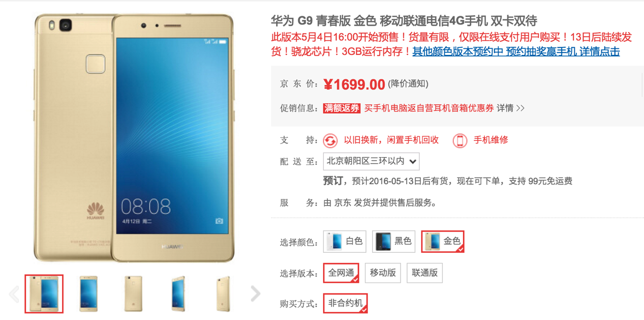Image resolution: width=644 pixels, height=320 pixels.
Task: Click the 满额返券 promotion badge
Action: pos(342,108)
